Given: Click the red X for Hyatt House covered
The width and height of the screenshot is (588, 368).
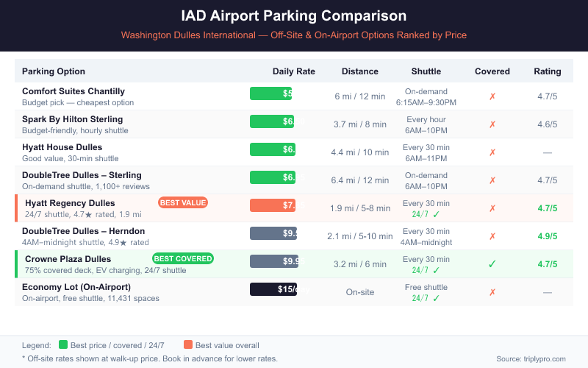Looking at the screenshot, I should tap(492, 152).
